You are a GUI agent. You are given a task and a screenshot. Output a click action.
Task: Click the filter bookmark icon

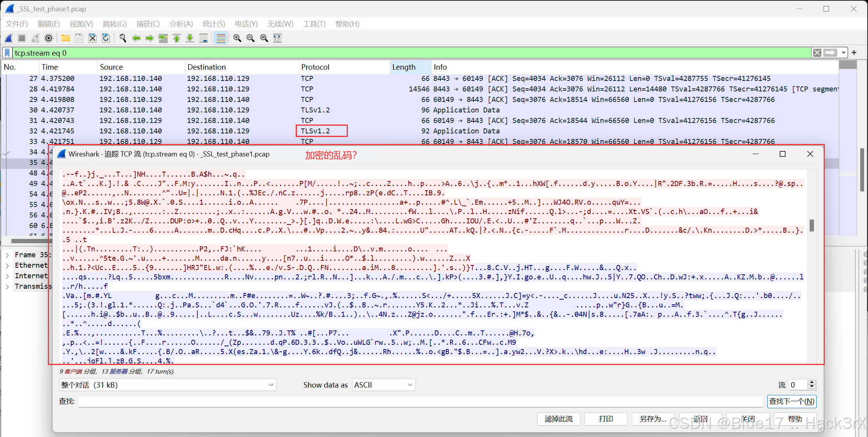[7, 53]
